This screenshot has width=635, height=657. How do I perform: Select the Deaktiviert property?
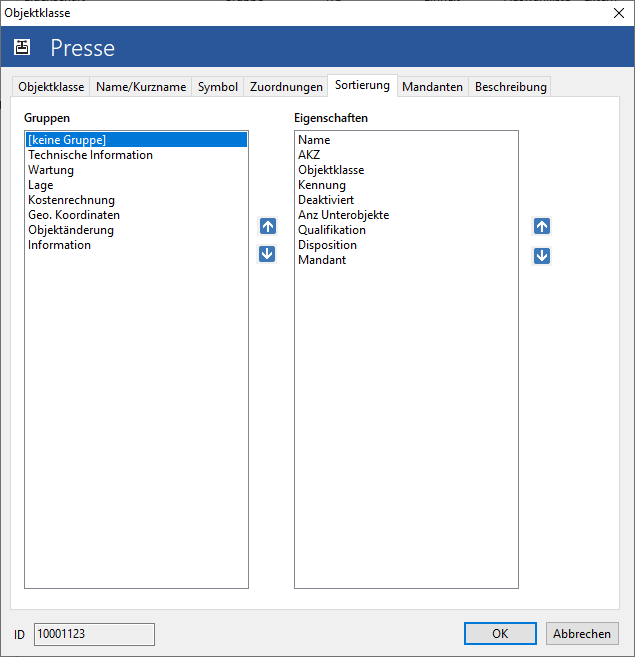click(x=406, y=200)
